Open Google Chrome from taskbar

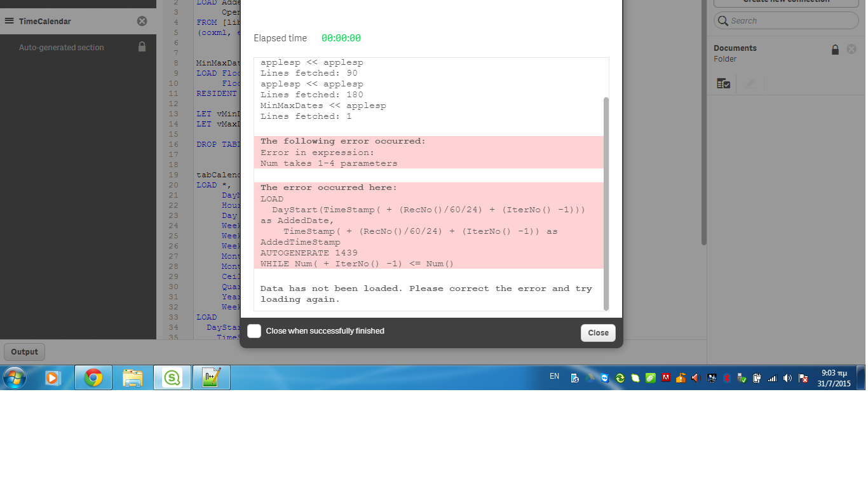(x=93, y=377)
